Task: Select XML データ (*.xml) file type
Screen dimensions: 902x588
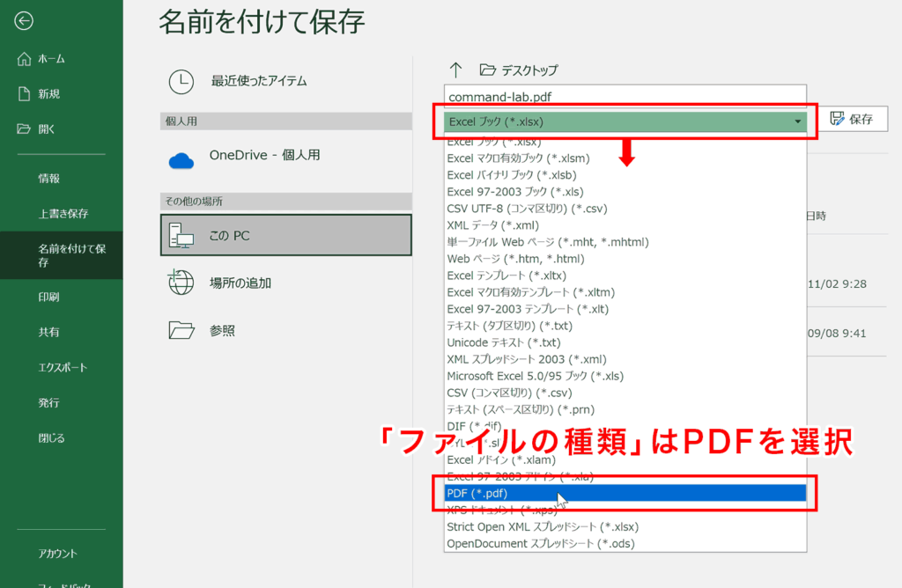Action: pos(625,225)
